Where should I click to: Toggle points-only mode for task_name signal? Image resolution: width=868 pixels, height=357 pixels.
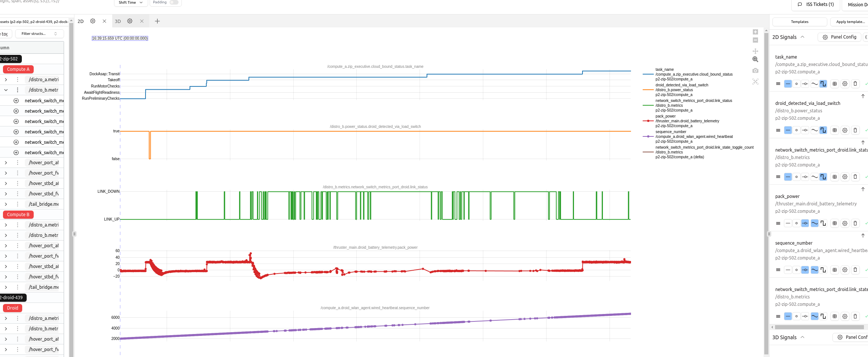pos(797,84)
